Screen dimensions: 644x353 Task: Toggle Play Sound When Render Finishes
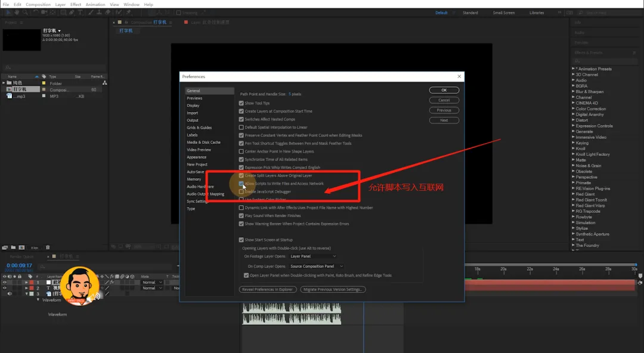(x=241, y=216)
